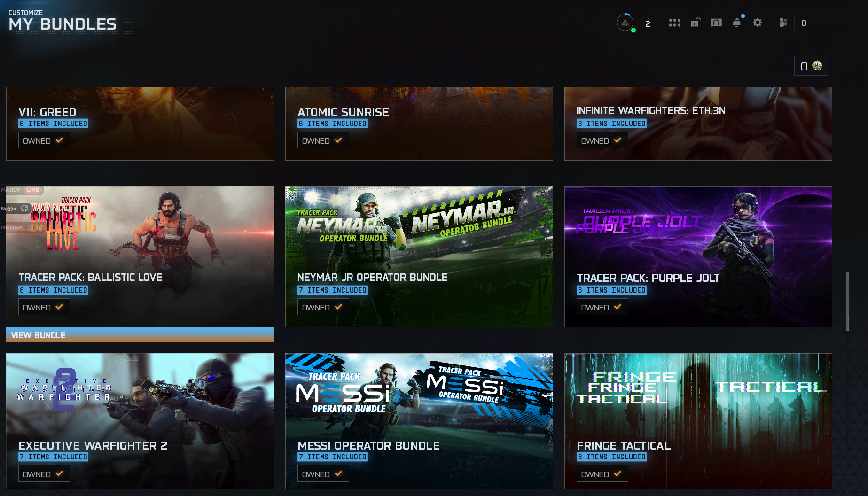The image size is (868, 496).
Task: Click the View Bundle bar
Action: [140, 335]
